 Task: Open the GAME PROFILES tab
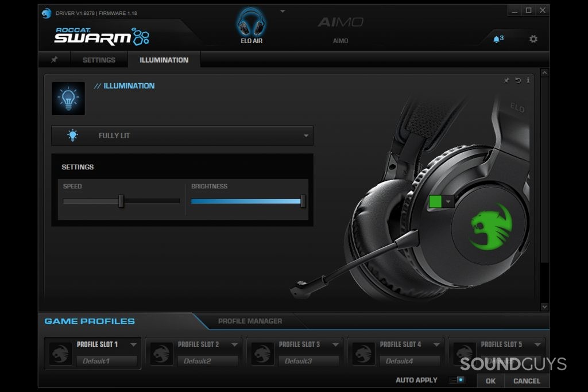pos(90,321)
